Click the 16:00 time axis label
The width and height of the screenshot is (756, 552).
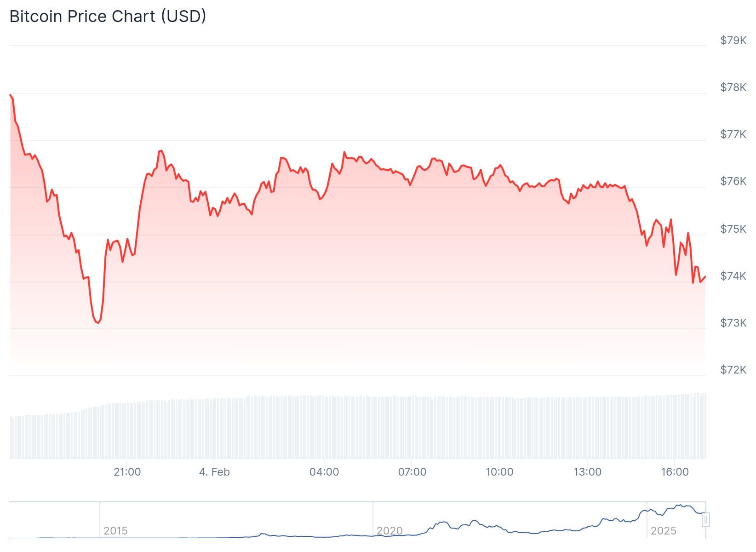click(x=675, y=472)
